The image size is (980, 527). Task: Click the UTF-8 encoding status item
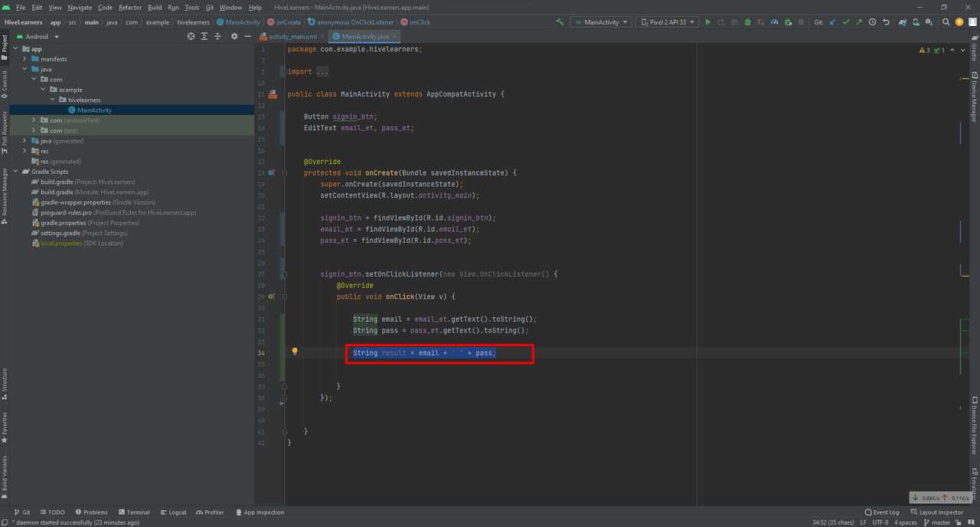click(880, 522)
